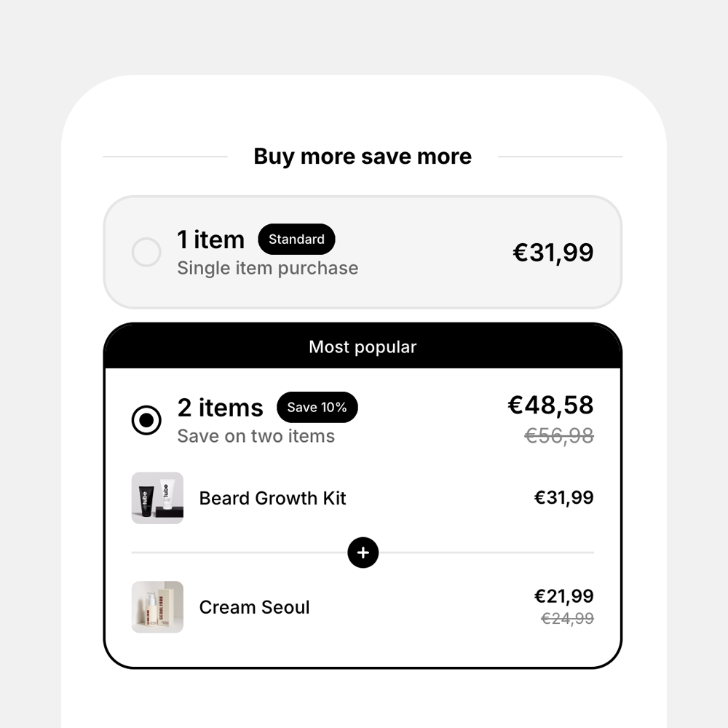Viewport: 728px width, 728px height.
Task: Click the Most popular banner
Action: (x=363, y=347)
